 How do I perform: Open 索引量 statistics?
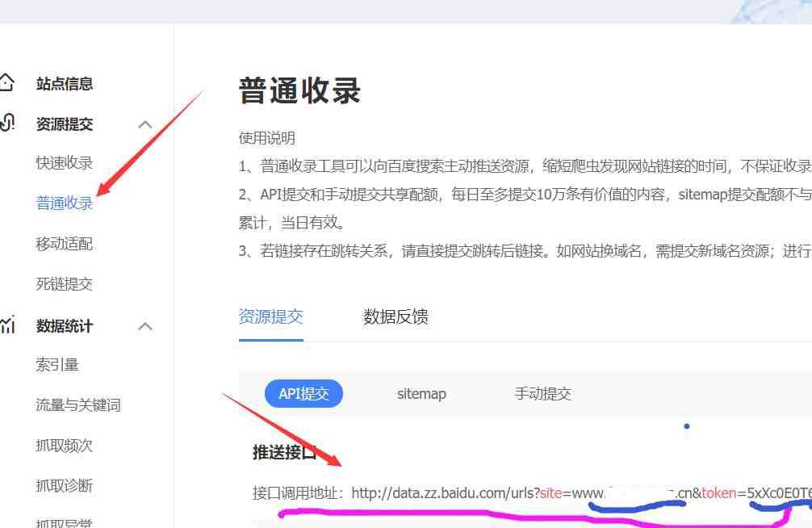57,365
